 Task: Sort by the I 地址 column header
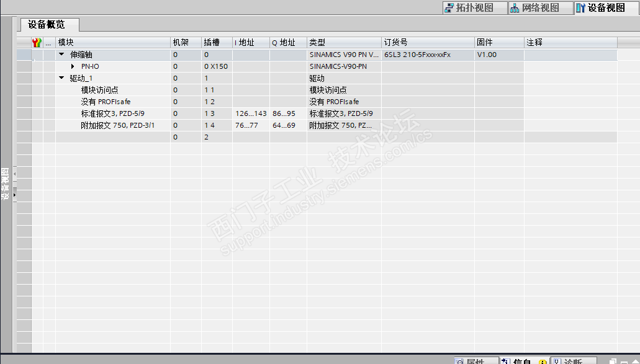251,42
